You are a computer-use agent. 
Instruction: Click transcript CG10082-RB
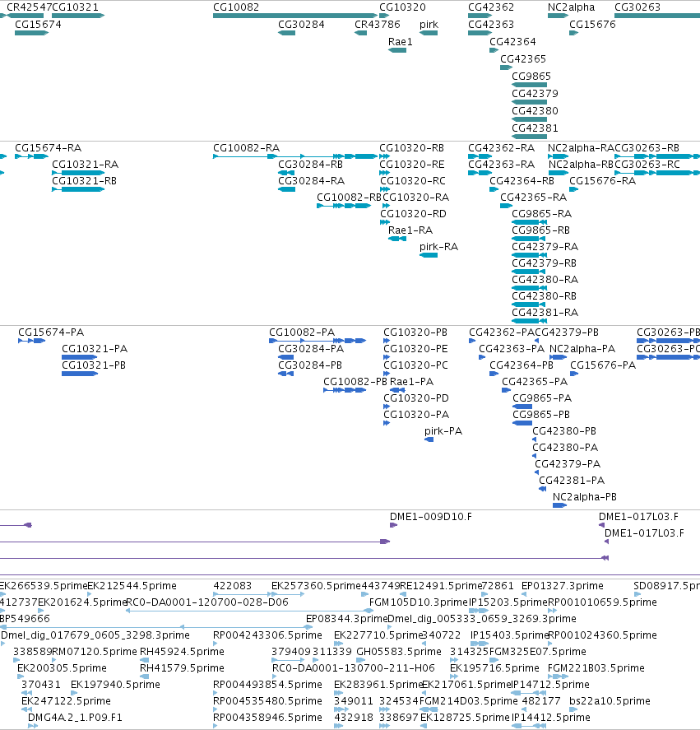[344, 206]
